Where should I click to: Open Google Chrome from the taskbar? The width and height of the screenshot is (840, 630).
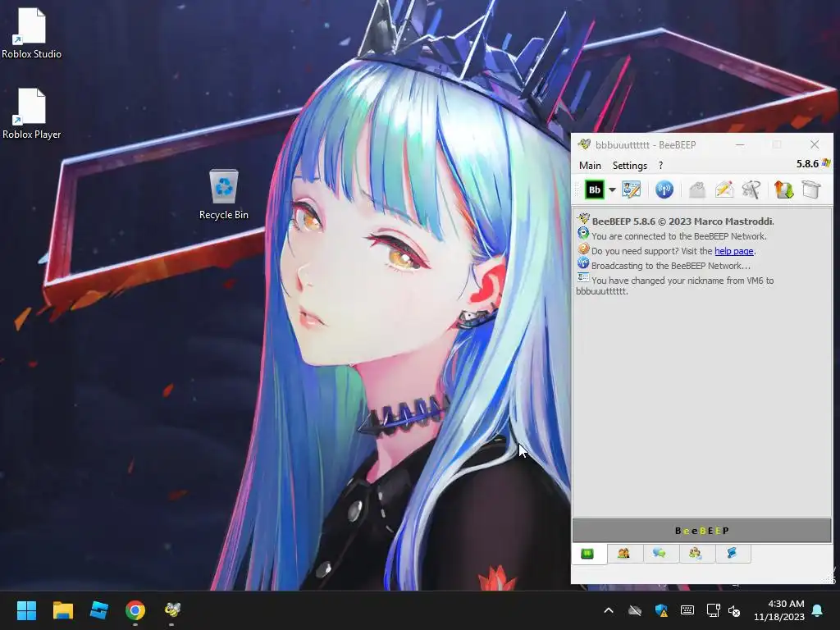135,610
